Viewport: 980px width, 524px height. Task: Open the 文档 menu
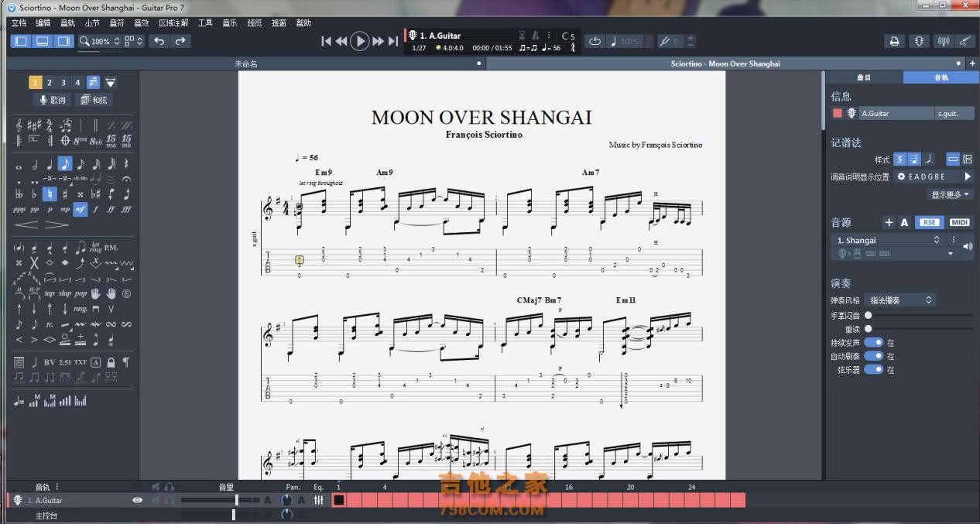pos(19,23)
